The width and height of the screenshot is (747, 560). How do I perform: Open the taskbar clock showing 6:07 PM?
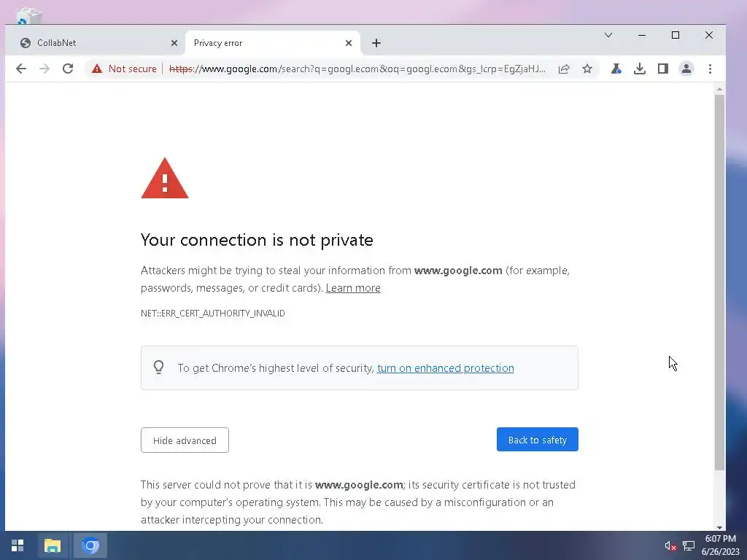720,545
